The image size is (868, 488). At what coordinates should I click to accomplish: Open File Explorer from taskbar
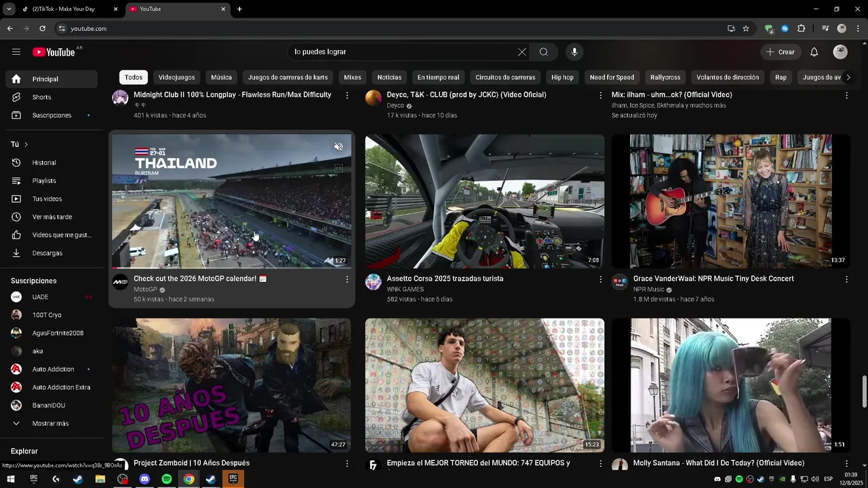[100, 479]
